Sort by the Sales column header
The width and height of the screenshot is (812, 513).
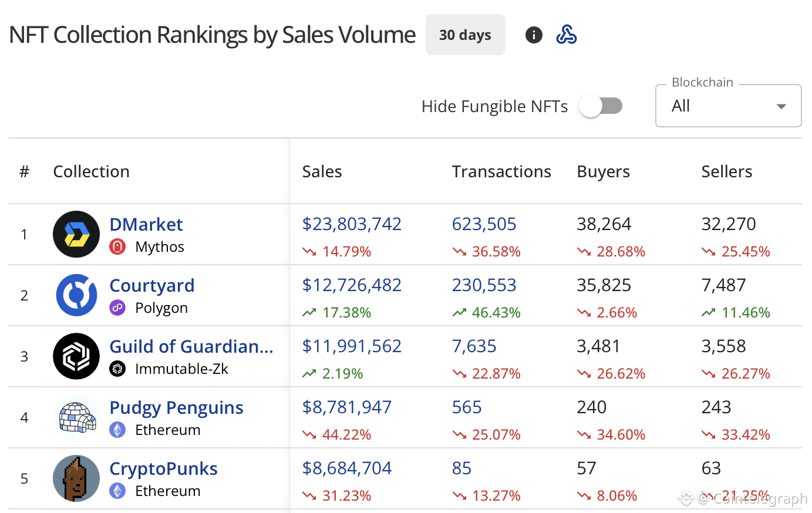(x=322, y=171)
